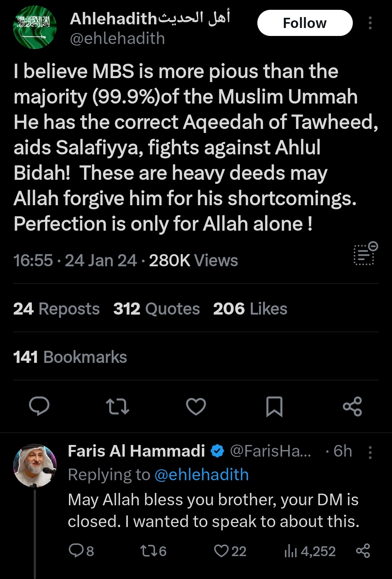Tap the share icon under main tweet
The height and width of the screenshot is (579, 392).
click(352, 406)
